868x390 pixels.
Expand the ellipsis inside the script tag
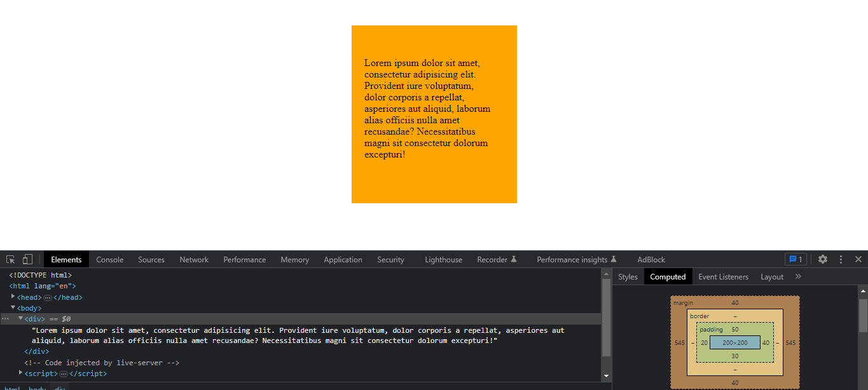click(x=63, y=374)
